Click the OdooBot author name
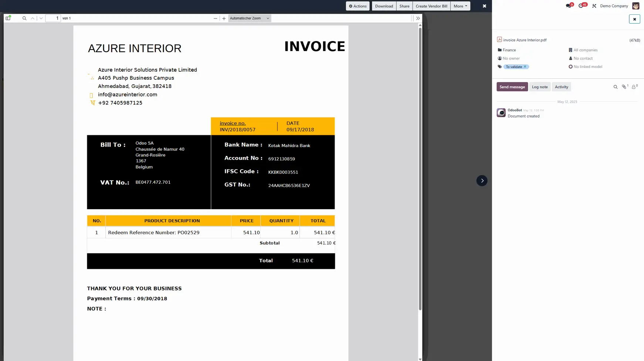 pyautogui.click(x=515, y=110)
